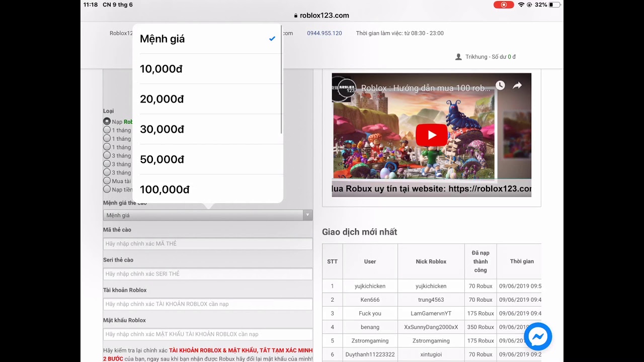The height and width of the screenshot is (362, 644).
Task: Tap the Messenger chat bubble icon
Action: coord(538,336)
